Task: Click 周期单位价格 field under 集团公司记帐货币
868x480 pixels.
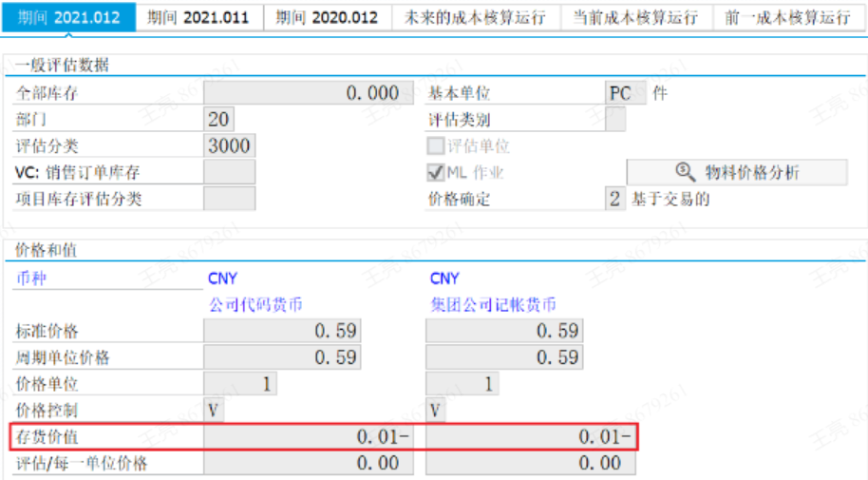Action: (x=504, y=357)
